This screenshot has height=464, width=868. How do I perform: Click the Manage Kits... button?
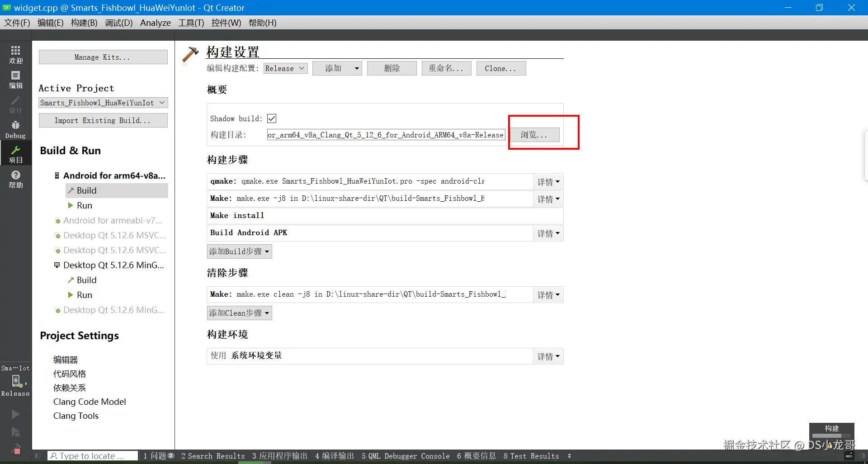tap(103, 57)
